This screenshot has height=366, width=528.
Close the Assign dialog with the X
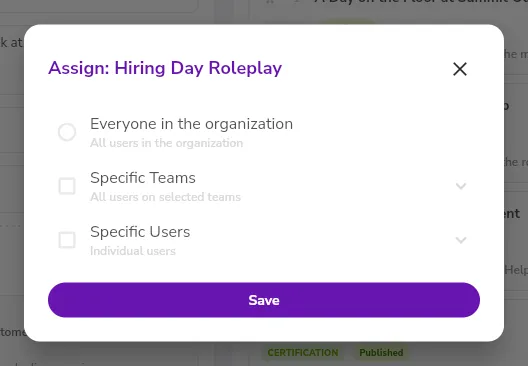pyautogui.click(x=460, y=69)
